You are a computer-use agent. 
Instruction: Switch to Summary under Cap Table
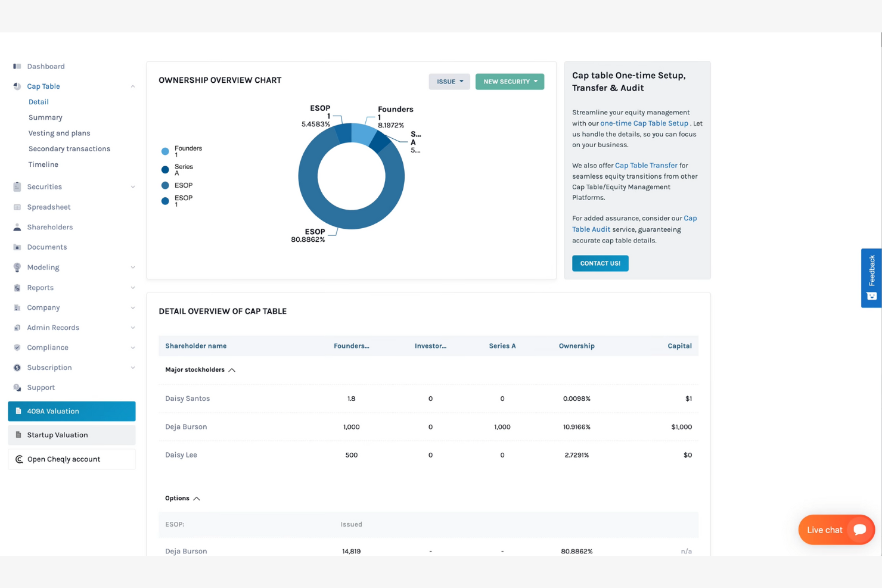[45, 117]
